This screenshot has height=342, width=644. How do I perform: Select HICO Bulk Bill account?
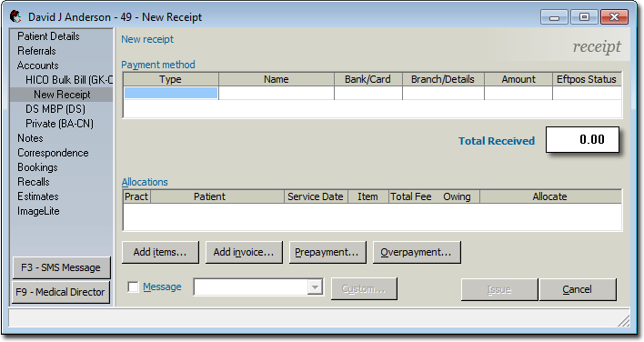(x=69, y=80)
